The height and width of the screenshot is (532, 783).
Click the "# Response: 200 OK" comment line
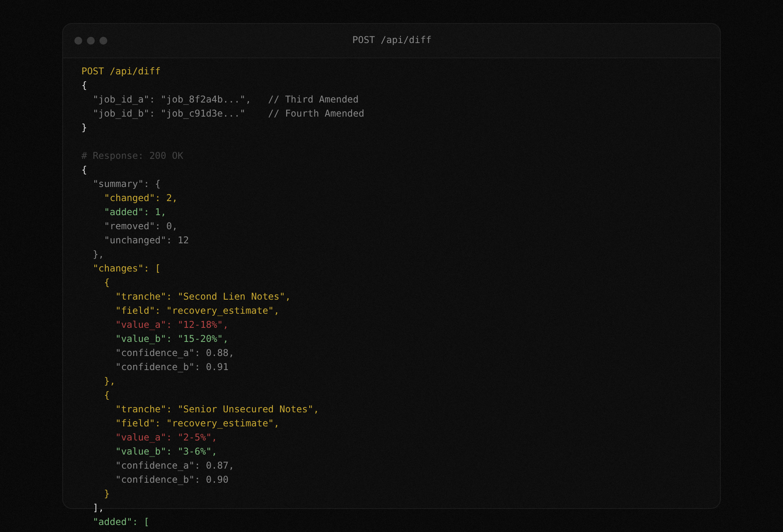pos(132,156)
